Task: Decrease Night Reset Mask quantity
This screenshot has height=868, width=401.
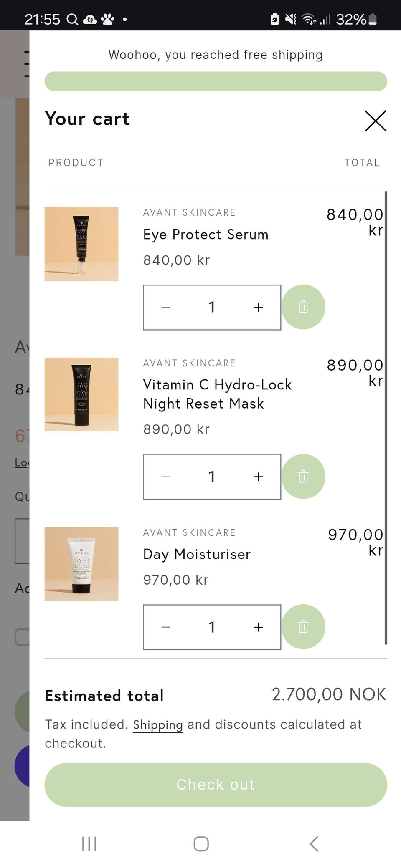Action: click(166, 477)
